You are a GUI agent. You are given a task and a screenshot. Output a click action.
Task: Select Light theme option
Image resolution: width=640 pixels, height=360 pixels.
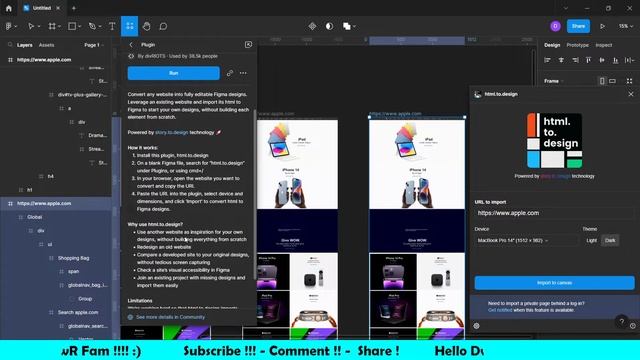click(x=591, y=240)
